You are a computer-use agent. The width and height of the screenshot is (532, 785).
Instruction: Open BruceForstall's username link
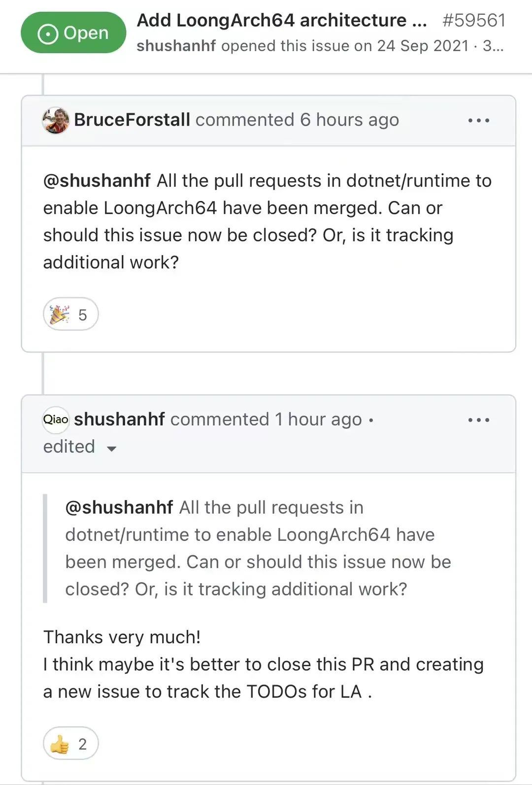[132, 120]
